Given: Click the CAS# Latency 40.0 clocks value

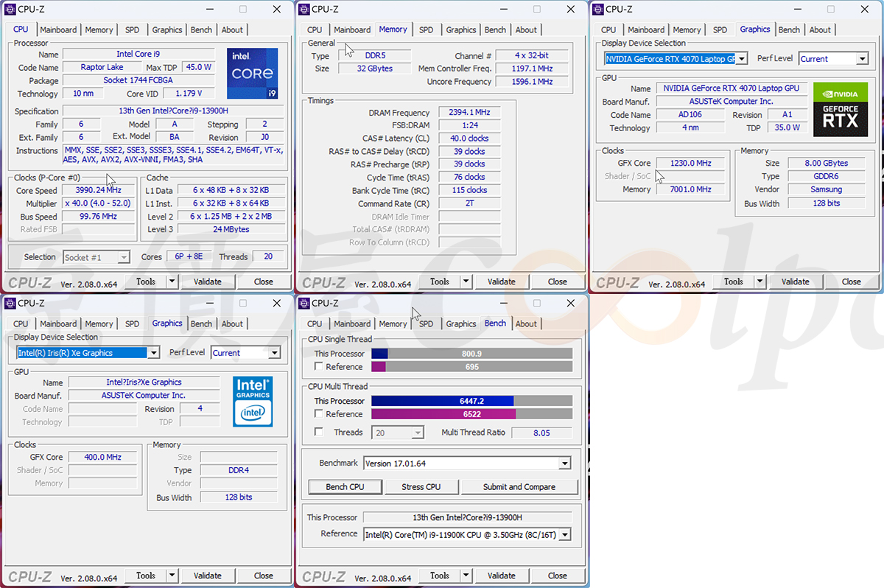Looking at the screenshot, I should 469,139.
